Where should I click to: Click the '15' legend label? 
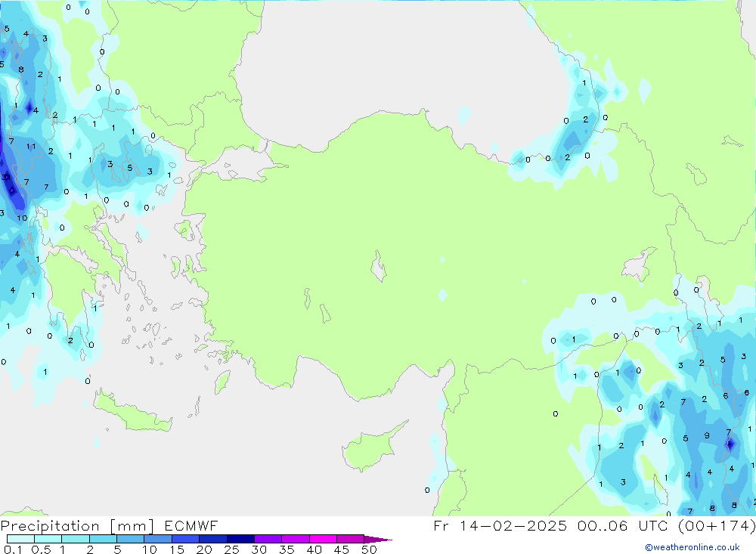click(x=177, y=549)
